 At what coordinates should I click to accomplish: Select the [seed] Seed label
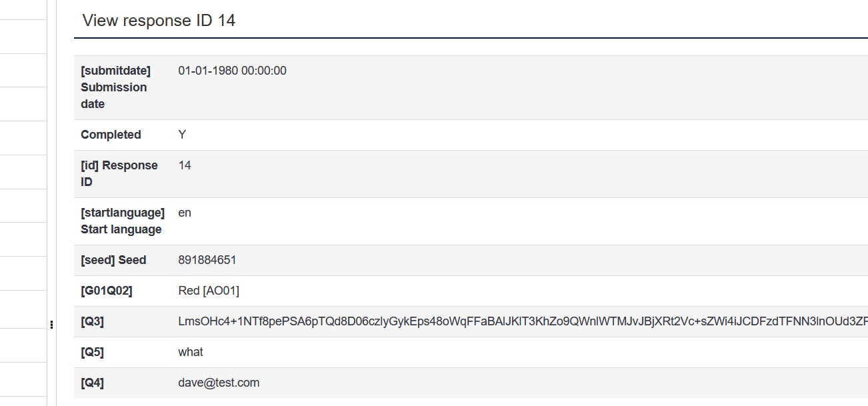tap(113, 260)
